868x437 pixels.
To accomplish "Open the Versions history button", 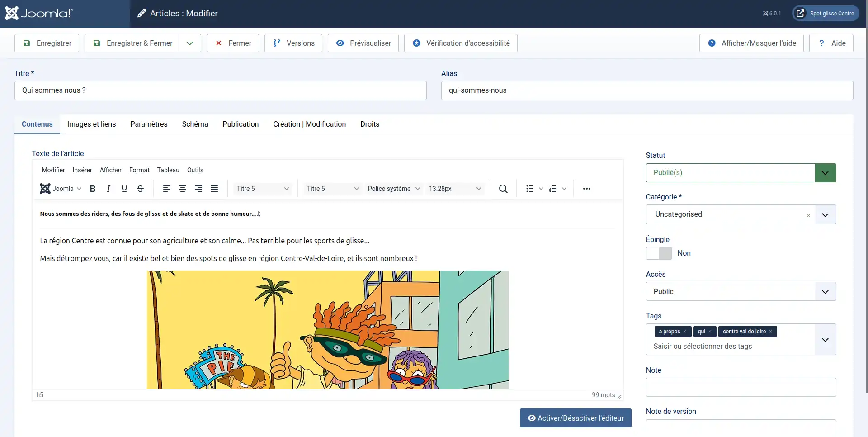I will pos(293,43).
